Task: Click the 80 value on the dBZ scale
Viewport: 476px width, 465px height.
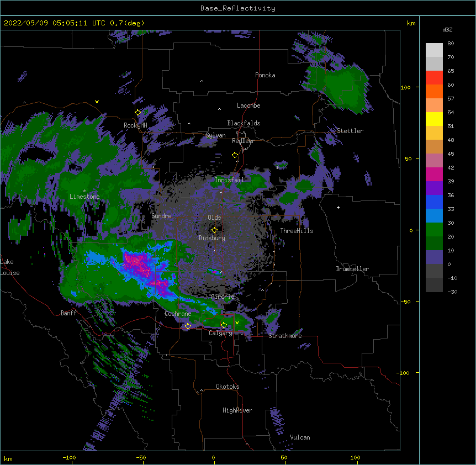Action: pyautogui.click(x=451, y=44)
